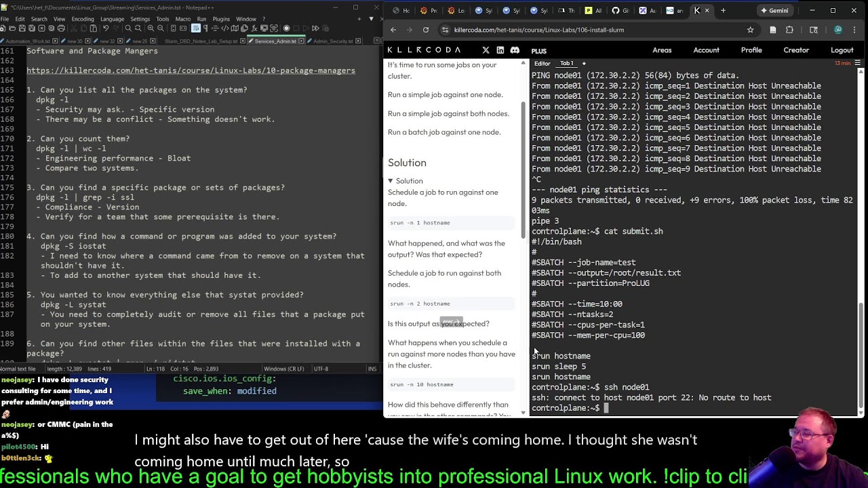Click the srun -n 2 hostname code block
This screenshot has width=868, height=488.
pos(452,304)
